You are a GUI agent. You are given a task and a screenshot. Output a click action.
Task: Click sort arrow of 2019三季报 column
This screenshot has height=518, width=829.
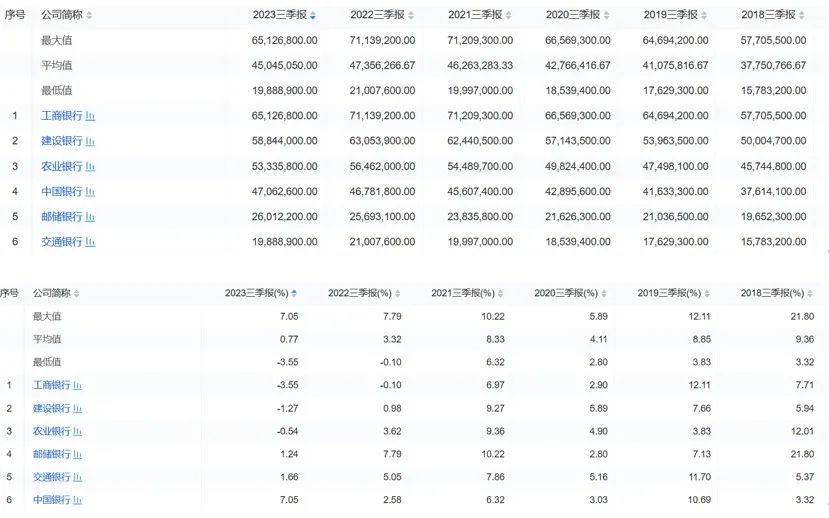point(704,15)
